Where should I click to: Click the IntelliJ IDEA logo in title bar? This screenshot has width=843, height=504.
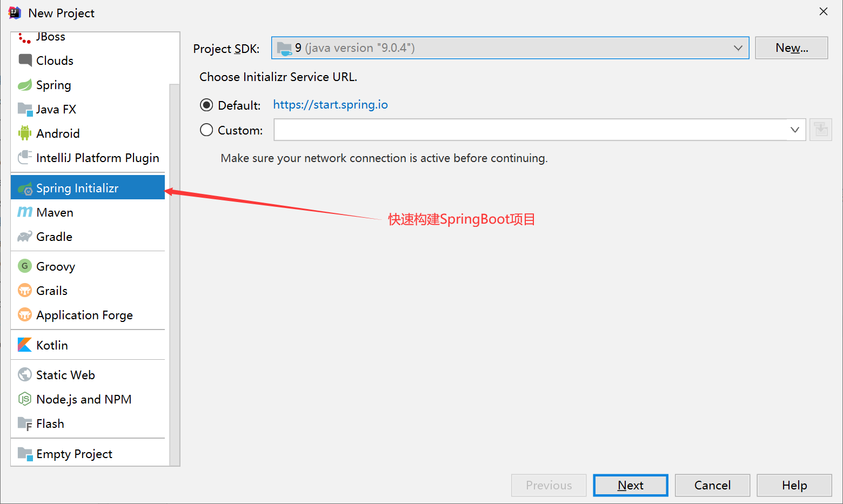(15, 12)
